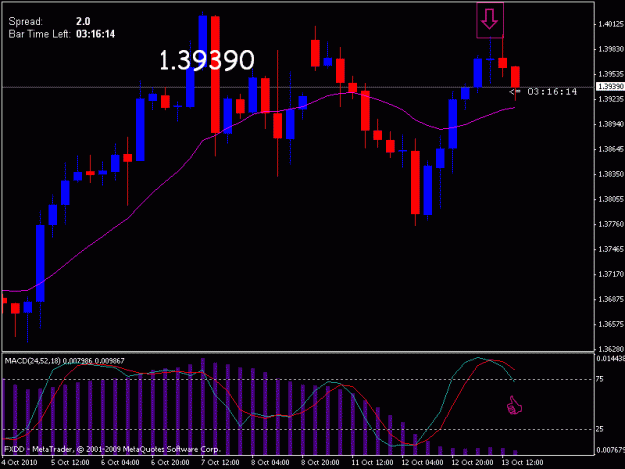Click the Spread label text
This screenshot has height=469, width=625.
[26, 22]
